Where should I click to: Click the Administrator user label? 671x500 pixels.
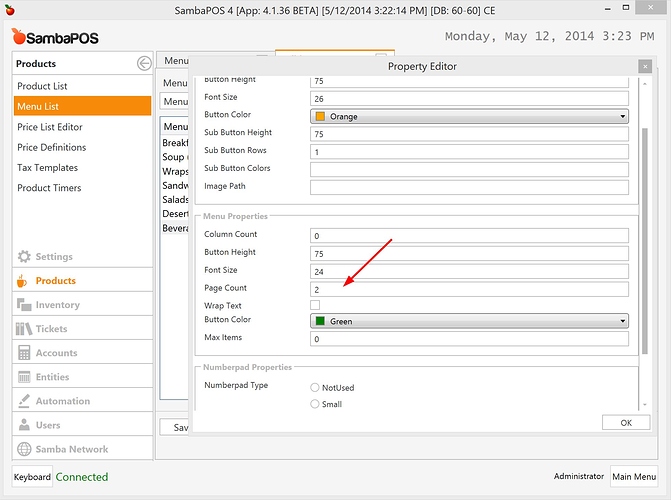579,476
